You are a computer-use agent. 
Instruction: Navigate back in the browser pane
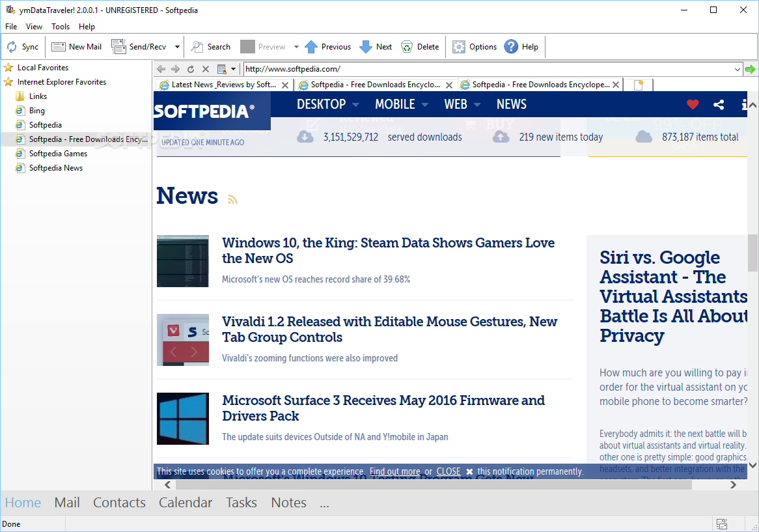pyautogui.click(x=161, y=69)
